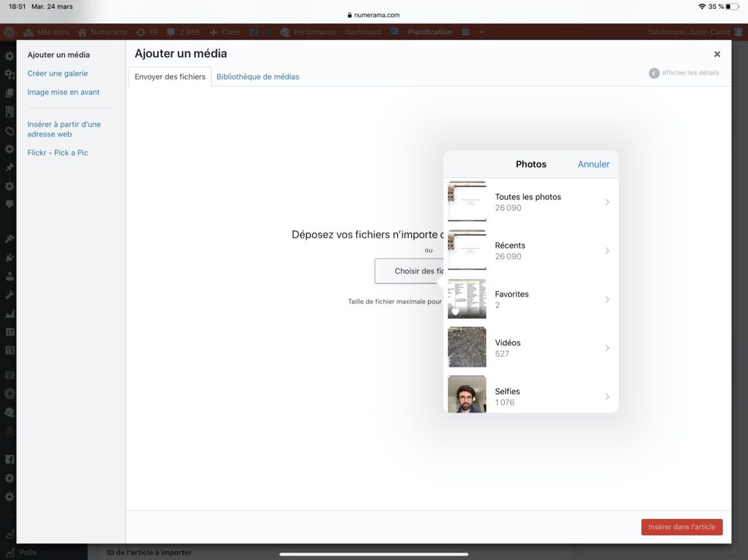This screenshot has width=748, height=560.
Task: Click Choisir des fichiers button
Action: click(x=409, y=271)
